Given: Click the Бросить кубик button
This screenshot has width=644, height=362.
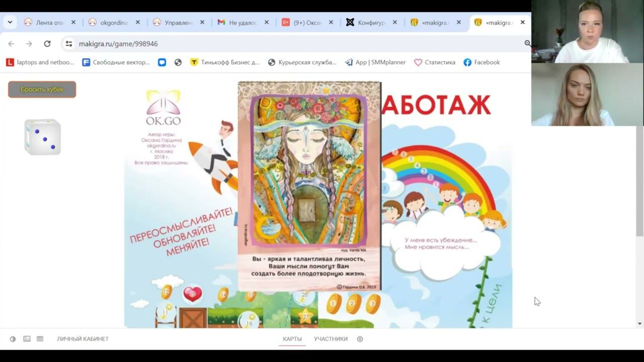Looking at the screenshot, I should pos(42,89).
